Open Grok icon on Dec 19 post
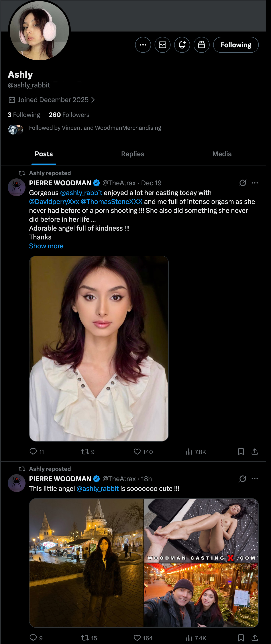Viewport: 271px width, 644px height. click(243, 183)
